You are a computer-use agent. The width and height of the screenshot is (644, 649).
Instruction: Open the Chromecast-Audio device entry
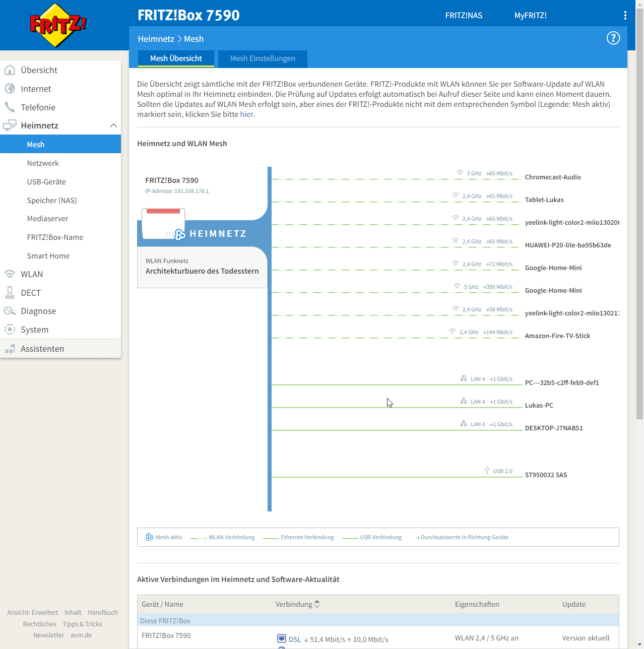pyautogui.click(x=553, y=177)
